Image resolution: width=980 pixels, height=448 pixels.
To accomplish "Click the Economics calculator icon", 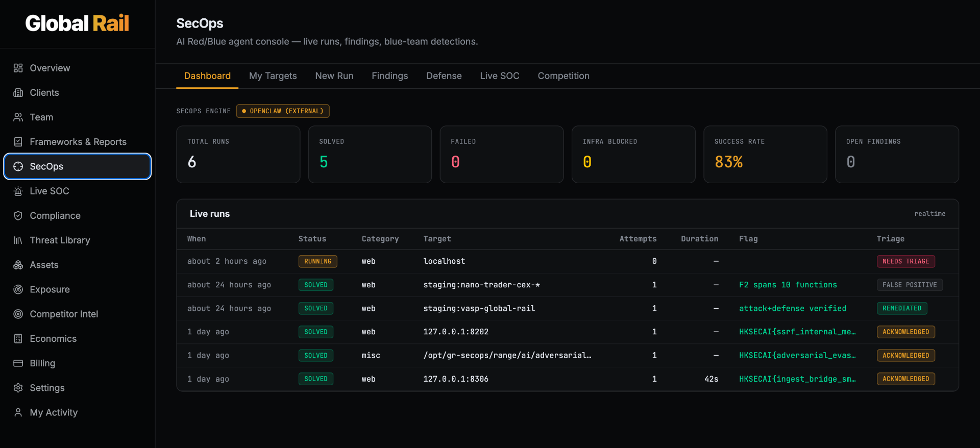I will [18, 339].
